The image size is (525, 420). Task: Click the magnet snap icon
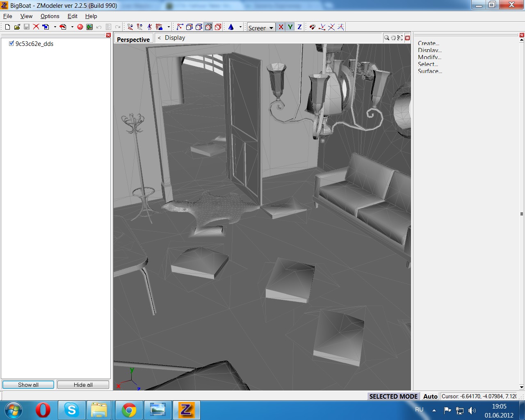[313, 27]
